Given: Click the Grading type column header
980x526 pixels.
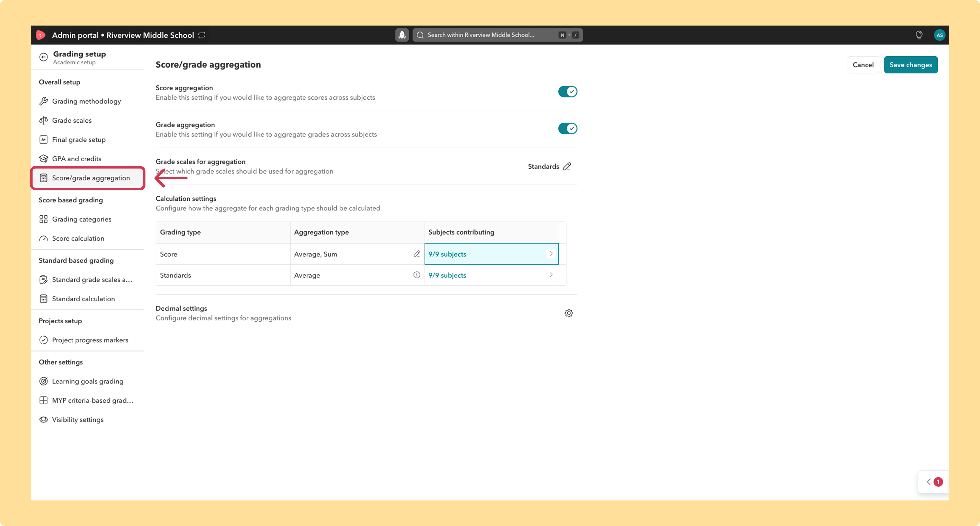Looking at the screenshot, I should pyautogui.click(x=223, y=232).
